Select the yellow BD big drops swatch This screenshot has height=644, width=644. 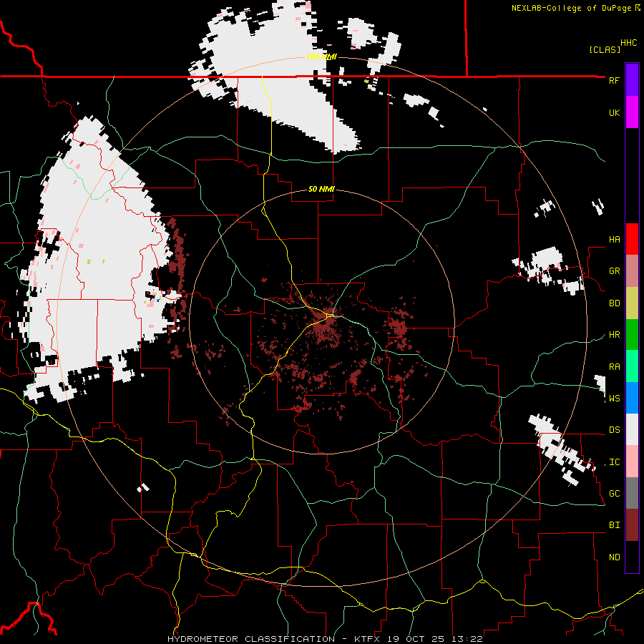tap(632, 303)
